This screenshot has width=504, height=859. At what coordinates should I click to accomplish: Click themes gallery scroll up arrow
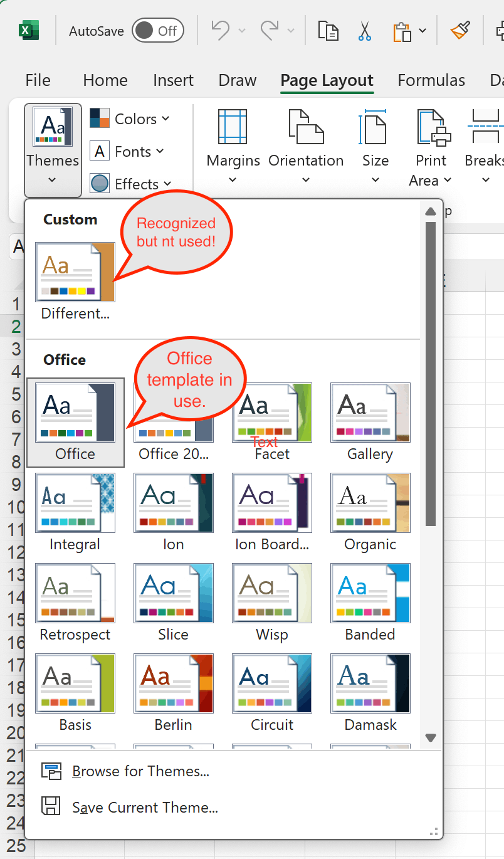pyautogui.click(x=431, y=211)
